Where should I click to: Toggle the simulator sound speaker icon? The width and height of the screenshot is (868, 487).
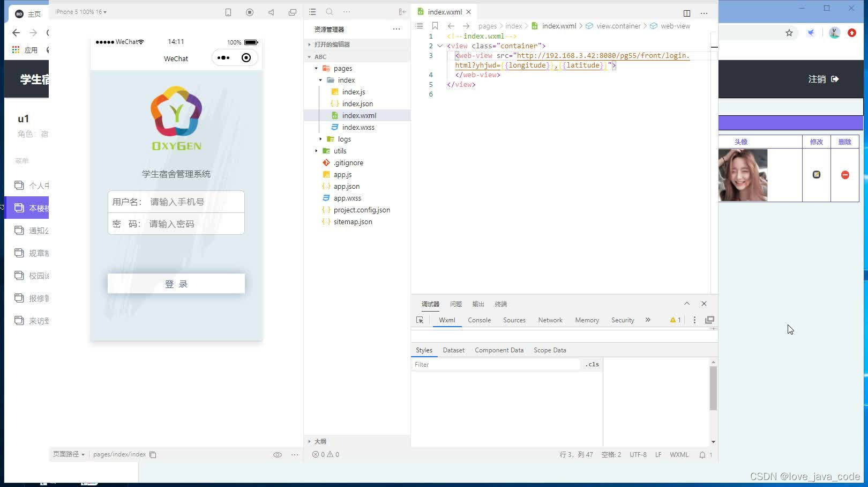click(x=271, y=12)
